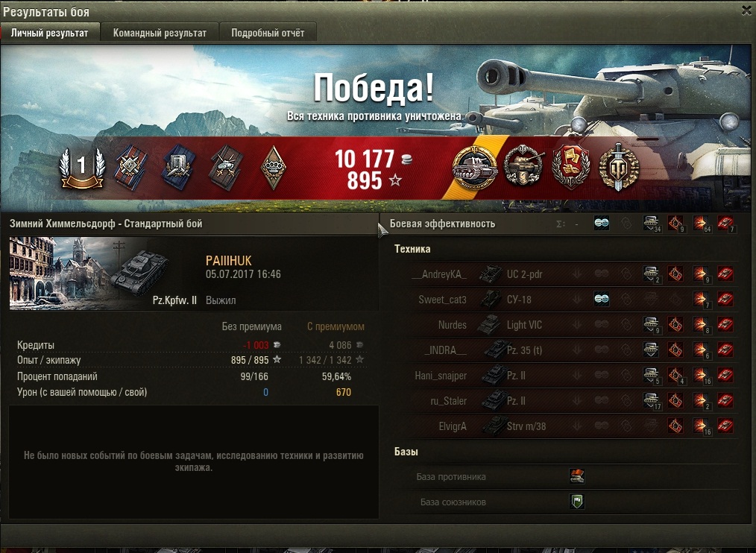
Task: Click the Mastery badge medal with yellow ribbon
Action: pyautogui.click(x=475, y=167)
